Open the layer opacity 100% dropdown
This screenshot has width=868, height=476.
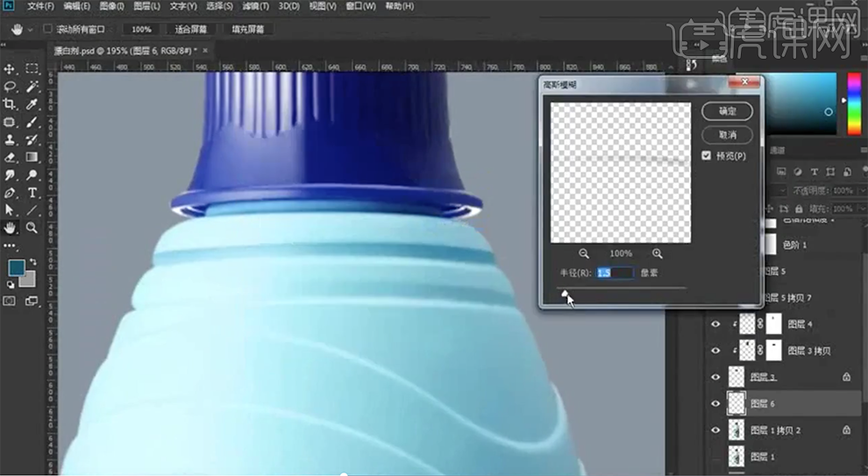[842, 190]
